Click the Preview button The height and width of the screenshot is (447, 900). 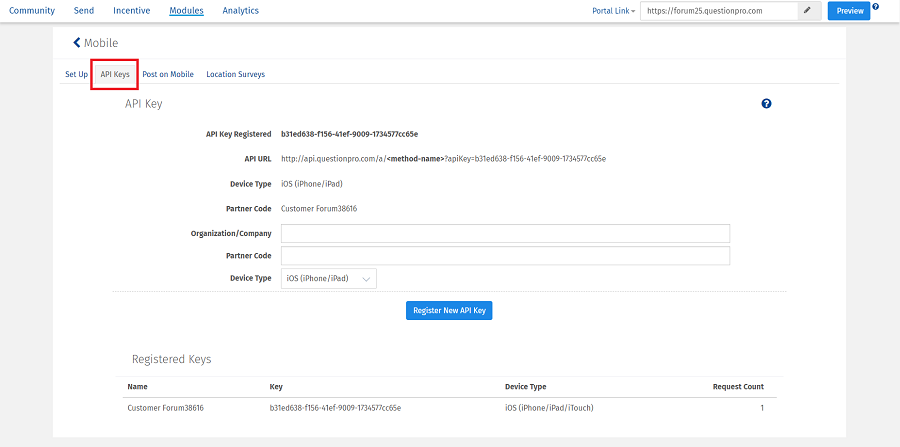coord(849,11)
